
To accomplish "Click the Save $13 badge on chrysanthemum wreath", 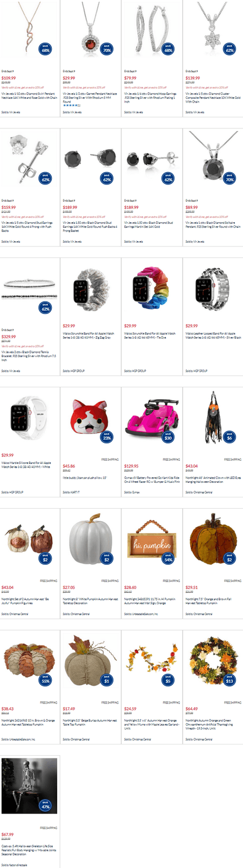I will [x=230, y=680].
